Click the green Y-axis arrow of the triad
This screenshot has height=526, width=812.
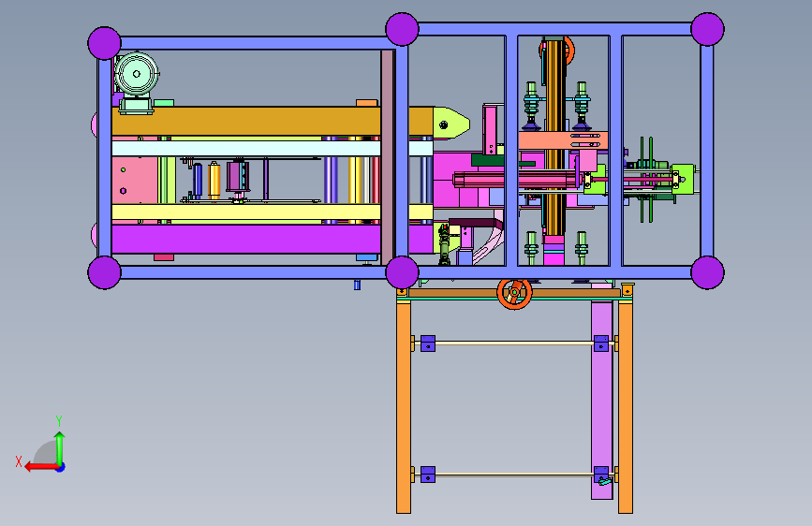click(x=60, y=448)
